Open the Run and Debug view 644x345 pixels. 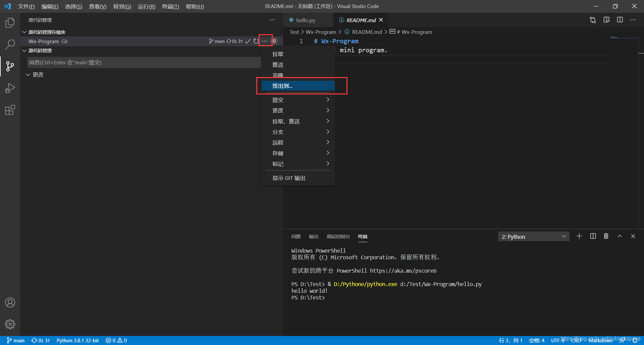[x=10, y=88]
